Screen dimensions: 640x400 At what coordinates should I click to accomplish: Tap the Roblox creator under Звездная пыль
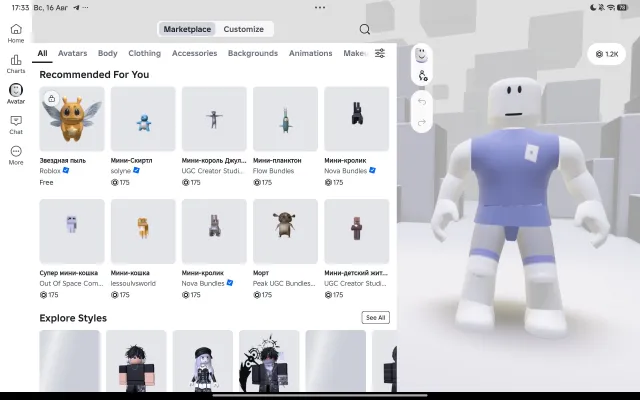(x=50, y=171)
